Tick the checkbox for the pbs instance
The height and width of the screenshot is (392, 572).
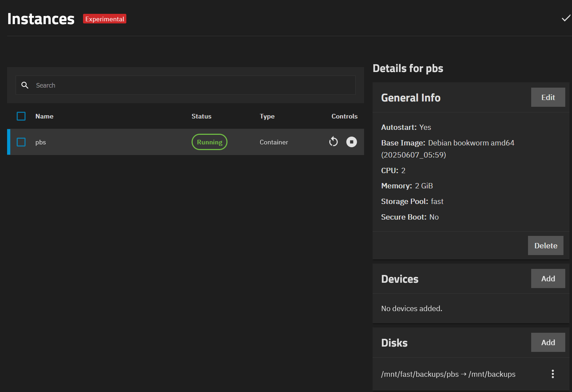(21, 142)
